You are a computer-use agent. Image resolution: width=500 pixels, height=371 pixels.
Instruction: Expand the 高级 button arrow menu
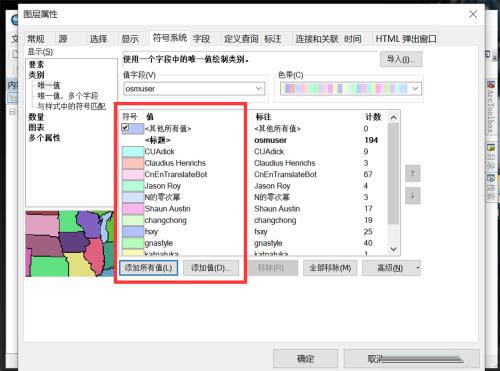418,268
